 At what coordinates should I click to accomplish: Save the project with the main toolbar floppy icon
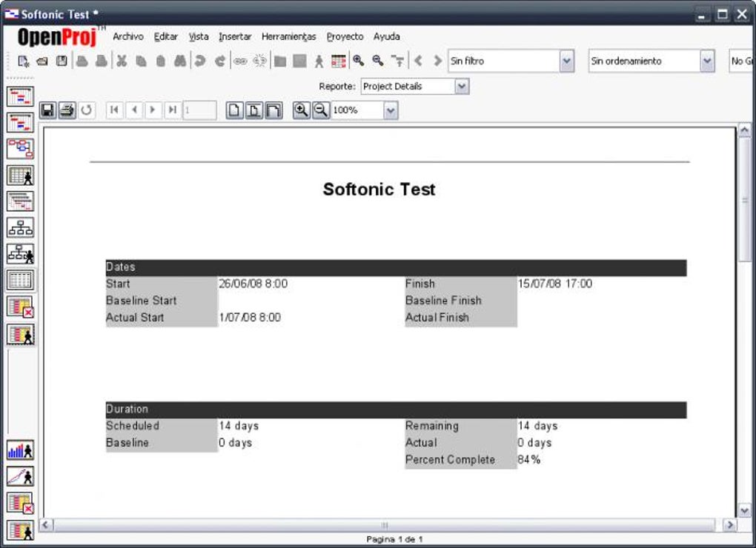pos(62,61)
